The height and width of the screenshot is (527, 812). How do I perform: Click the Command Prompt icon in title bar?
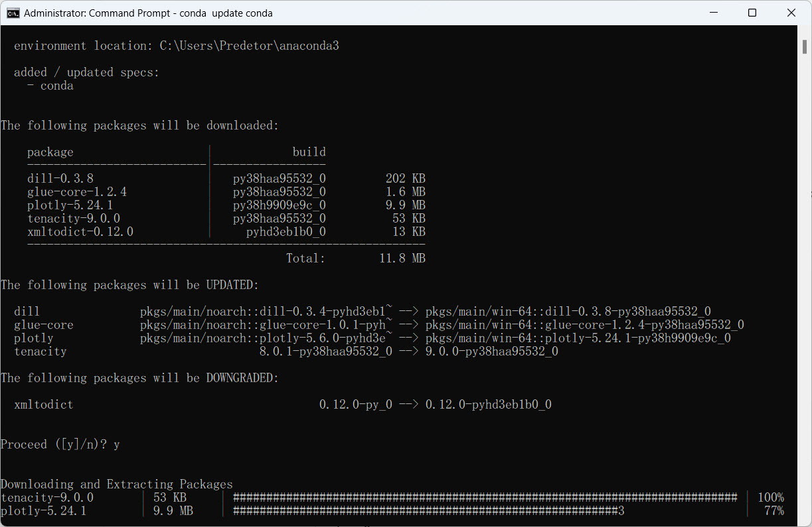tap(13, 13)
